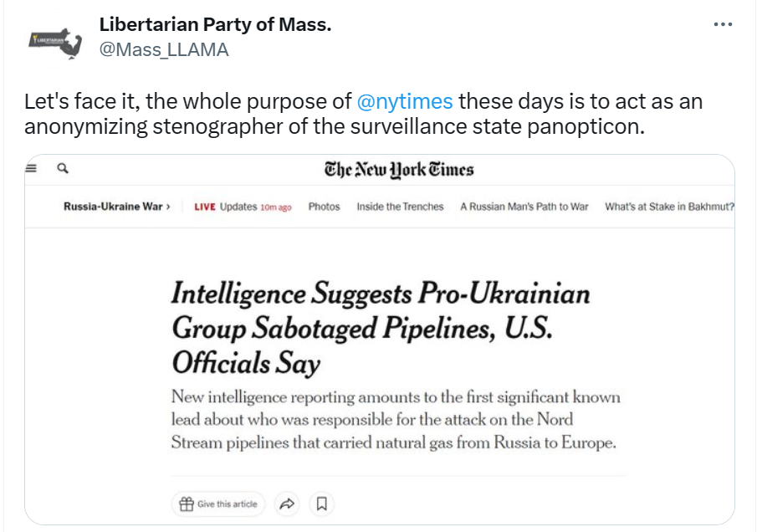Open the LIVE Updates link
Screen dimensions: 757x532
(x=243, y=207)
